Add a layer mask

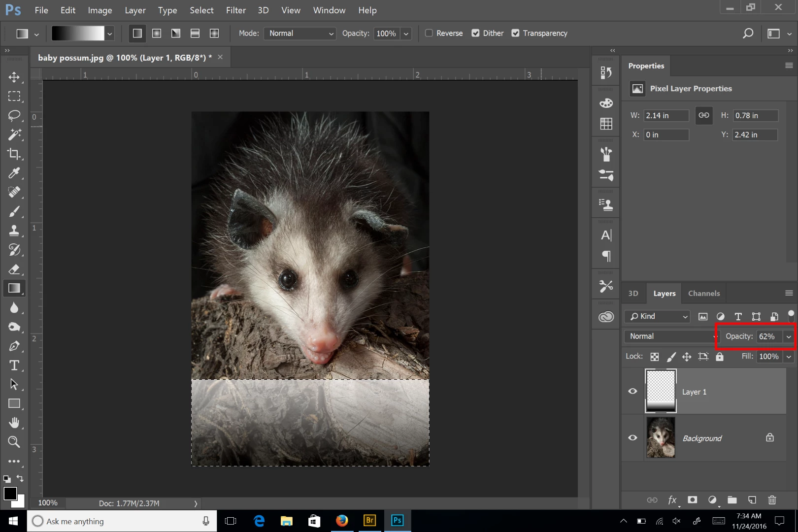click(x=692, y=500)
